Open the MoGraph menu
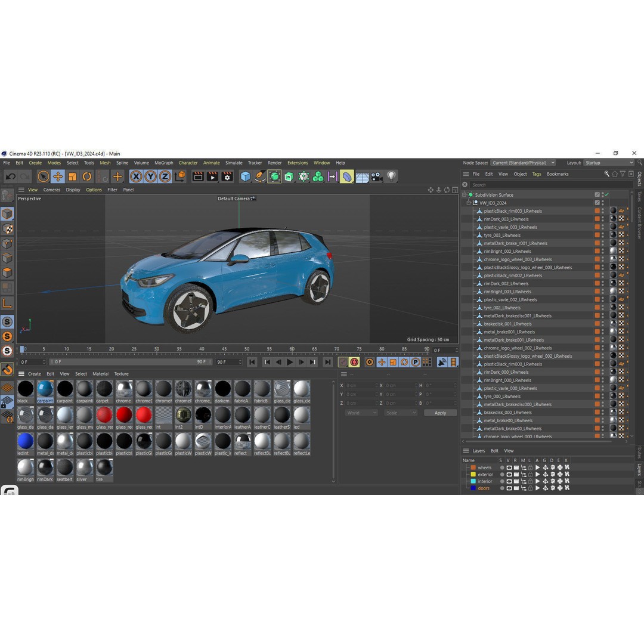The width and height of the screenshot is (644, 644). click(163, 163)
